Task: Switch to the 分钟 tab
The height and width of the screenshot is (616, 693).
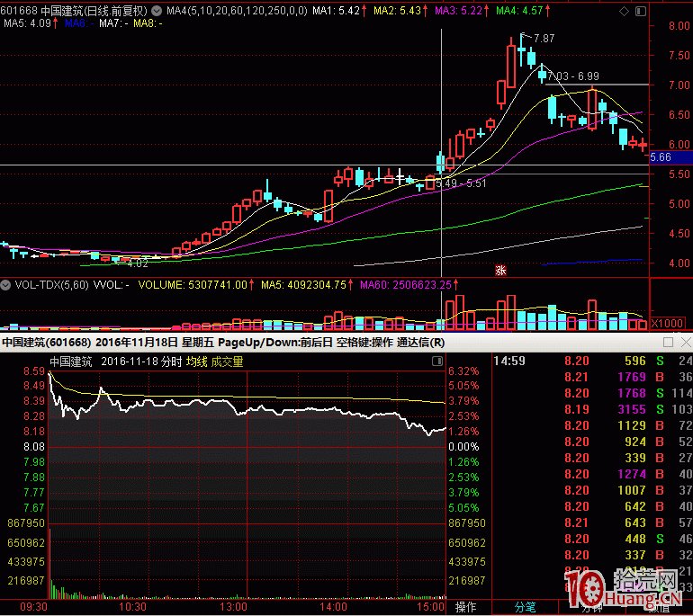Action: (591, 608)
